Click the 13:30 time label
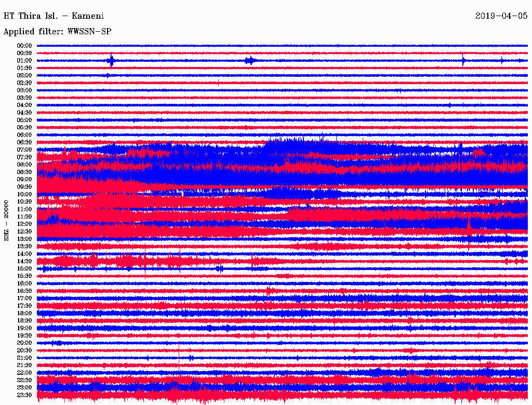 coord(24,247)
